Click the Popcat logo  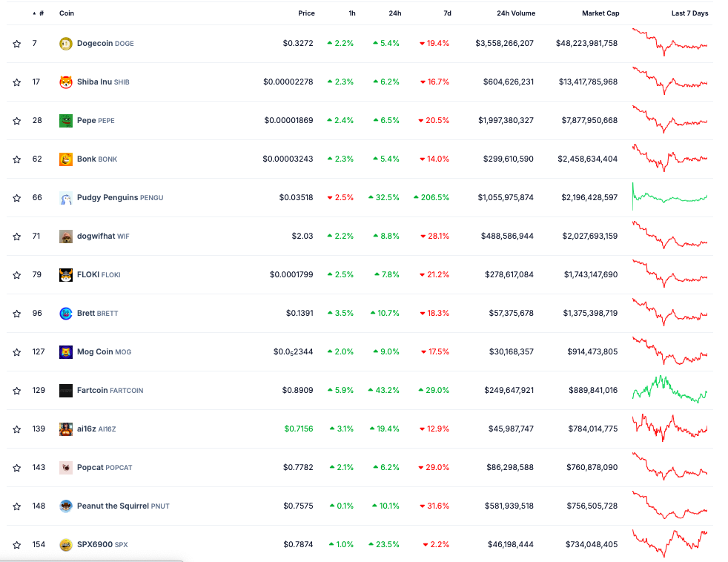(66, 468)
